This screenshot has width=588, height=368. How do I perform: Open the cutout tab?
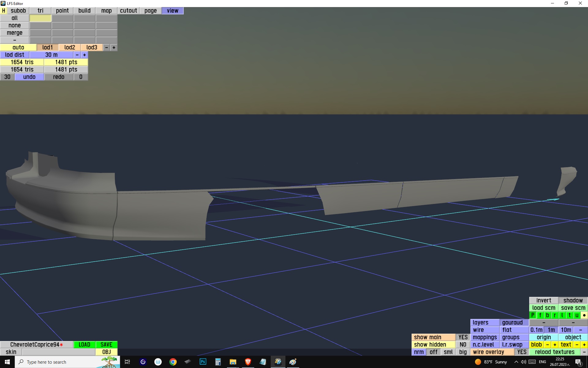click(x=128, y=11)
